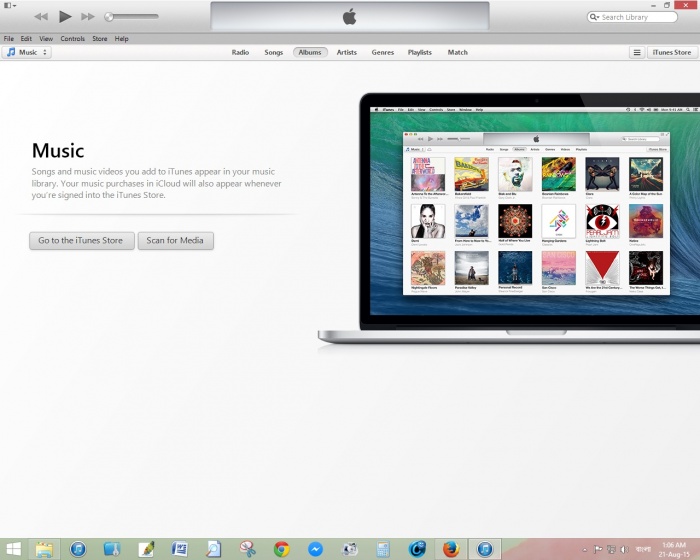This screenshot has width=700, height=560.
Task: Click the search magnifier dropdown icon
Action: click(595, 17)
